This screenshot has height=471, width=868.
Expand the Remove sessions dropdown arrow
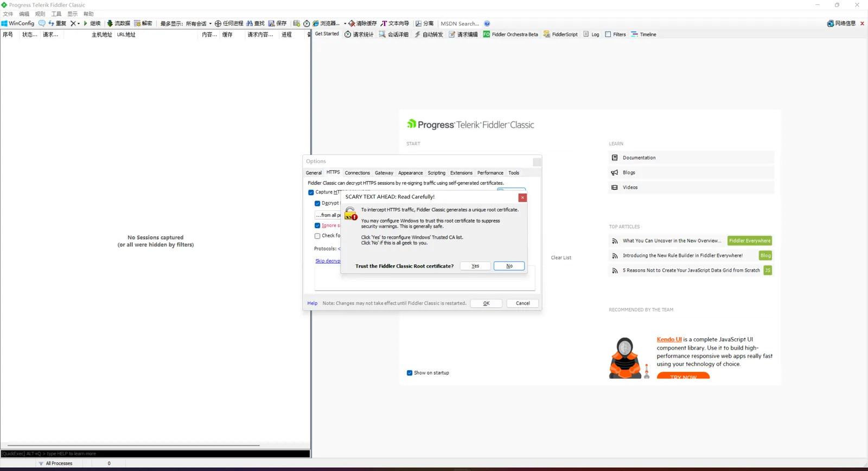tap(79, 23)
